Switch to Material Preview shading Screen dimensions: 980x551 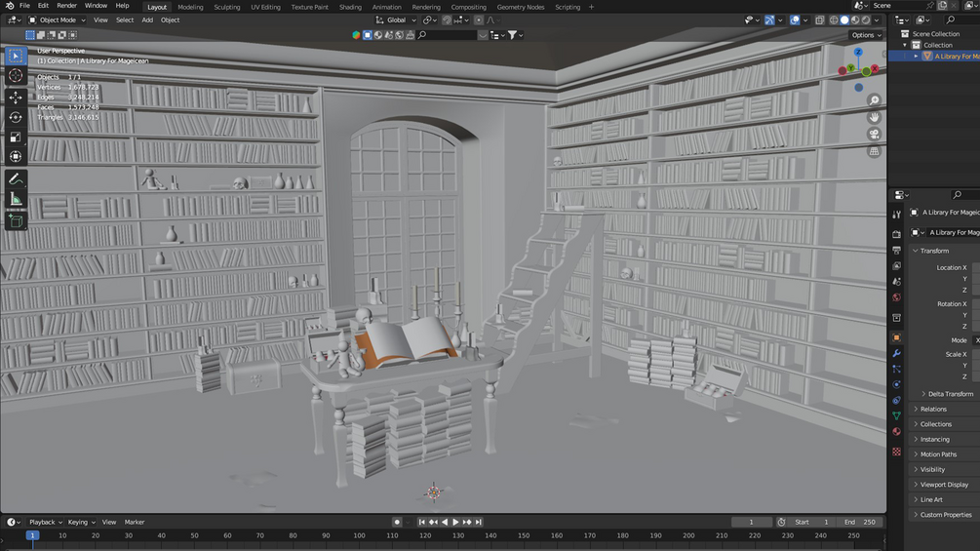(855, 20)
